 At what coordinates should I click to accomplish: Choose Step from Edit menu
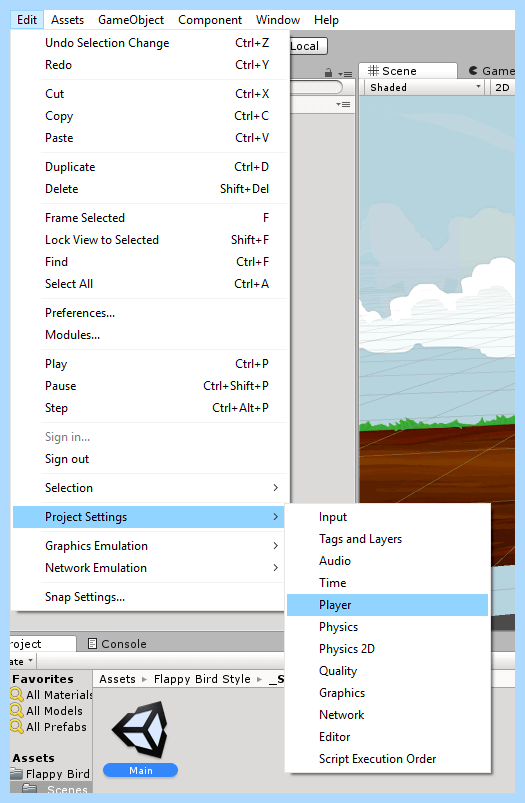151,408
